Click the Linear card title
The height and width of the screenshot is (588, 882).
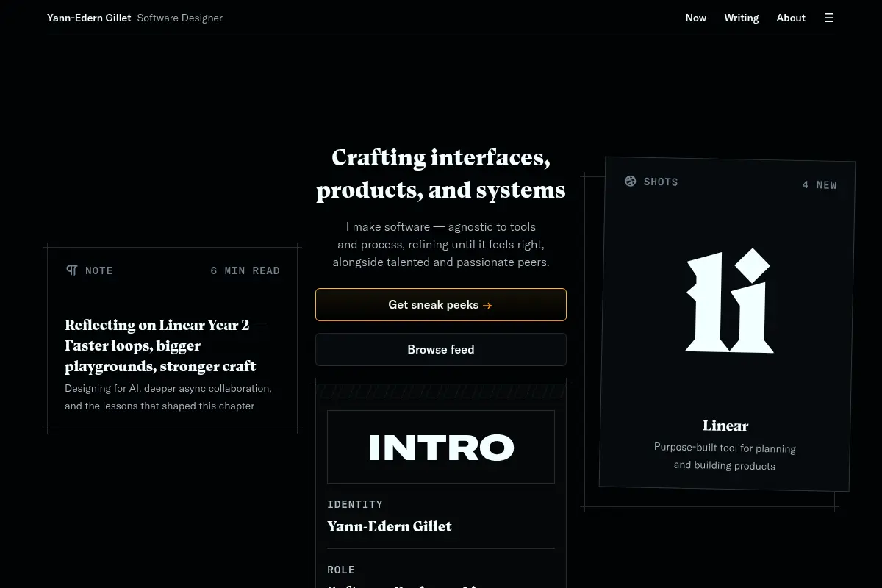pos(725,426)
